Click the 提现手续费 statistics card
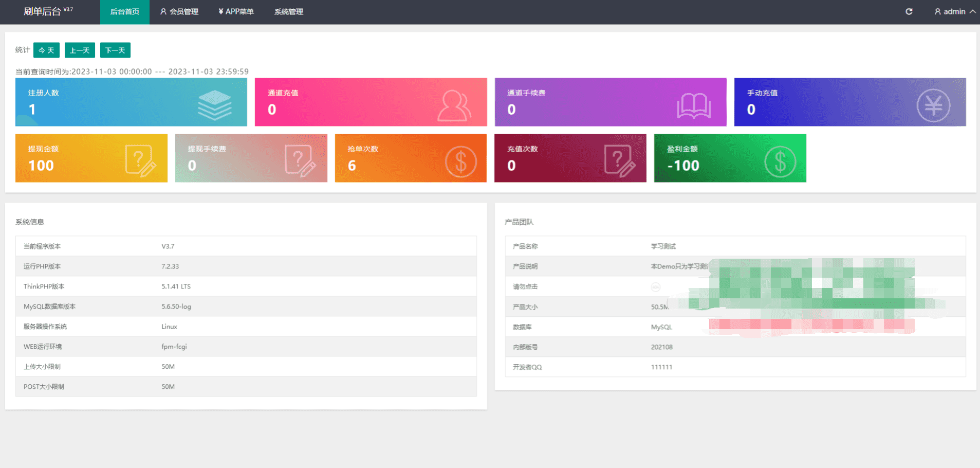Image resolution: width=980 pixels, height=468 pixels. click(x=251, y=158)
